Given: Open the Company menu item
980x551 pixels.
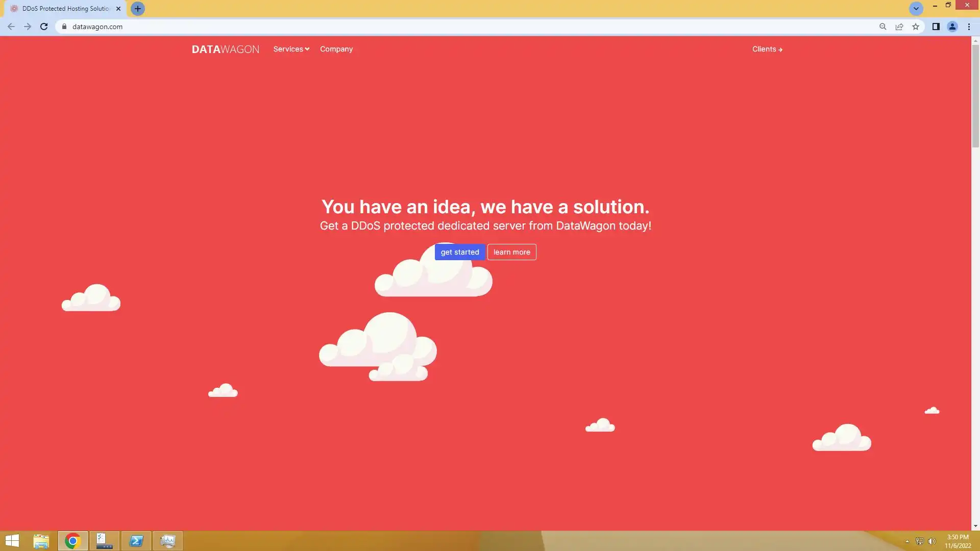Looking at the screenshot, I should click(x=336, y=49).
